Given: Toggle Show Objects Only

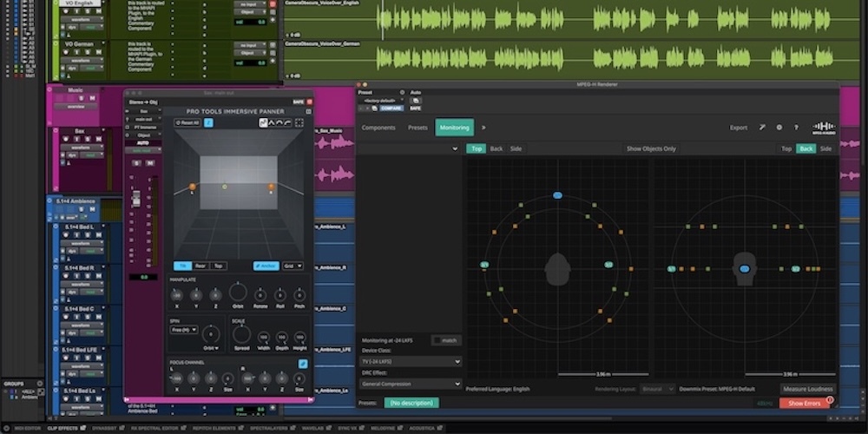Looking at the screenshot, I should pos(651,148).
